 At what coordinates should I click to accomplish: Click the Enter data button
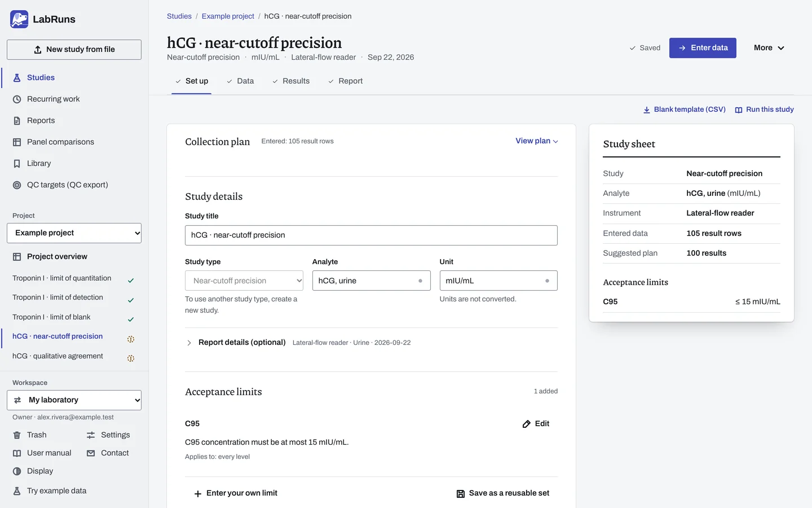[x=703, y=48]
